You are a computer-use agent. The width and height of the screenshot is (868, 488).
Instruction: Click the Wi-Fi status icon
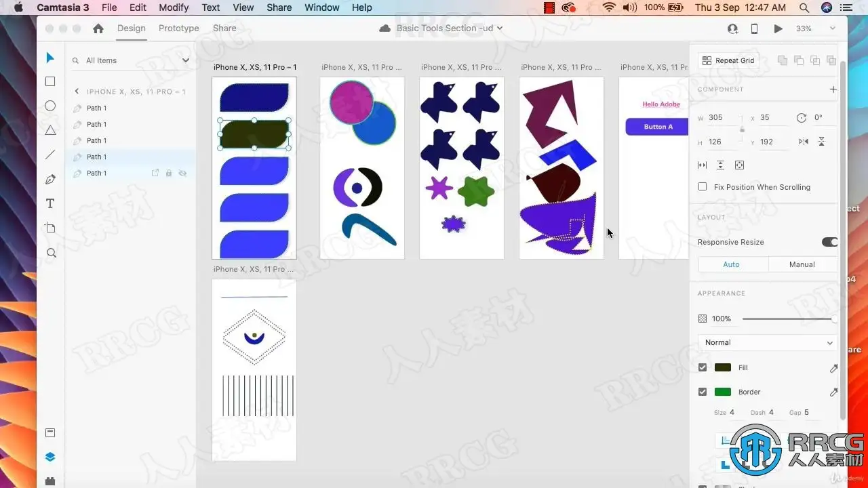(x=608, y=7)
